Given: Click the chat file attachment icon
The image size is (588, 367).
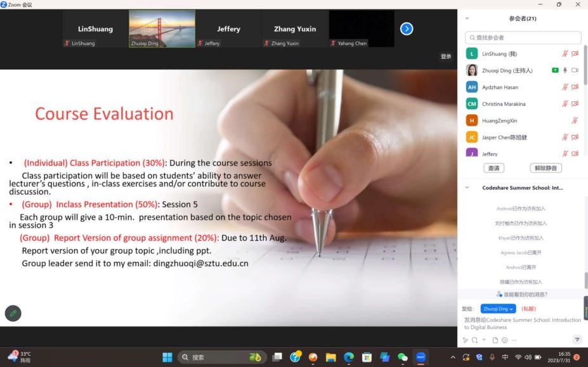Looking at the screenshot, I should coord(495,340).
